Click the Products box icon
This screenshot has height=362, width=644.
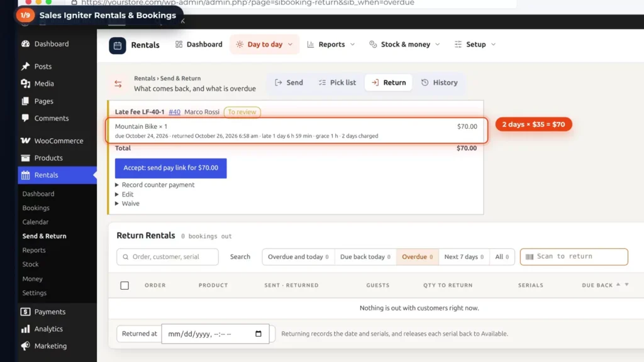[25, 158]
